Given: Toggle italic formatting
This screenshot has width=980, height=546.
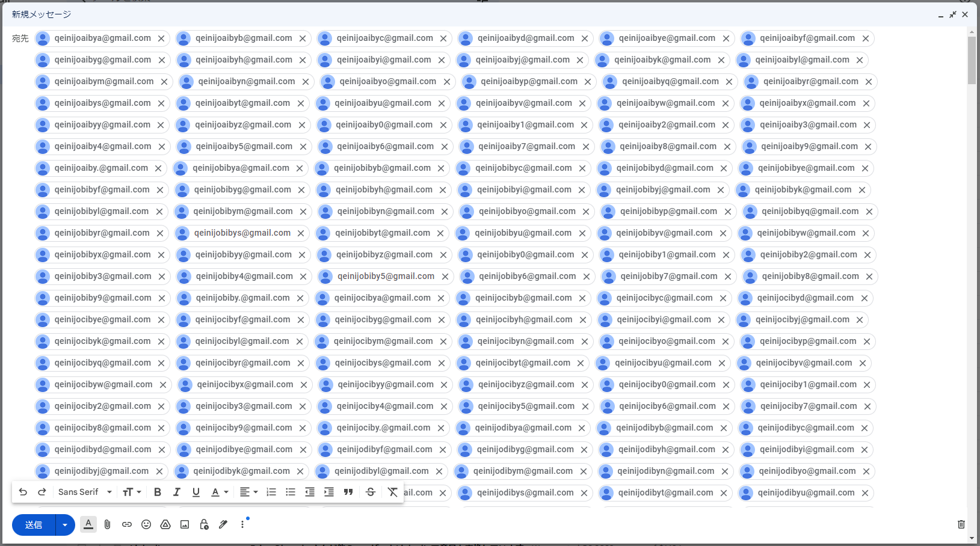Looking at the screenshot, I should (x=177, y=492).
